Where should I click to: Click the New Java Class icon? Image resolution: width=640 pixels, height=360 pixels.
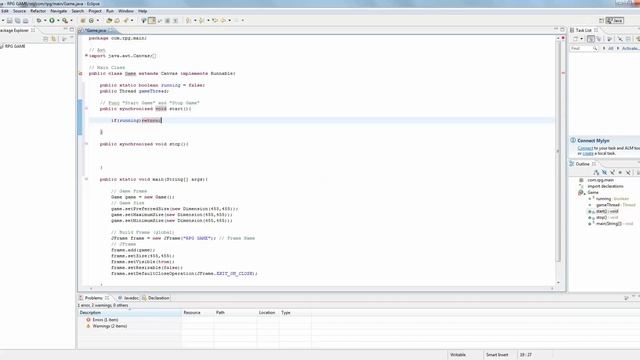click(x=91, y=20)
